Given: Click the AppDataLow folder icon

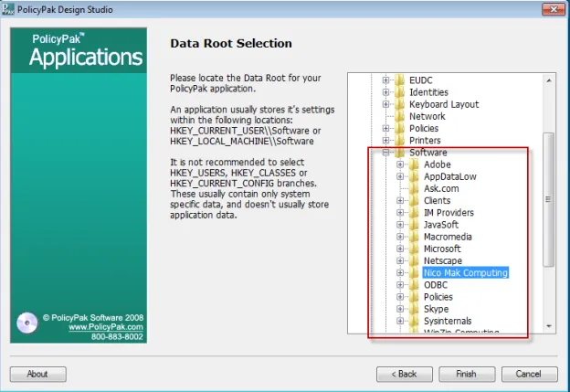Looking at the screenshot, I should pos(414,176).
